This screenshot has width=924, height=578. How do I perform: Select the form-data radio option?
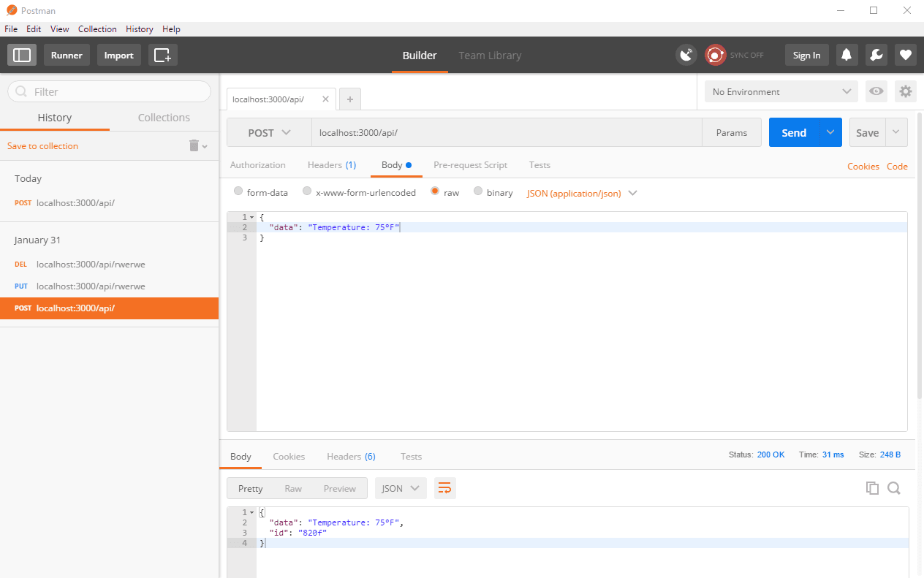[x=238, y=191]
